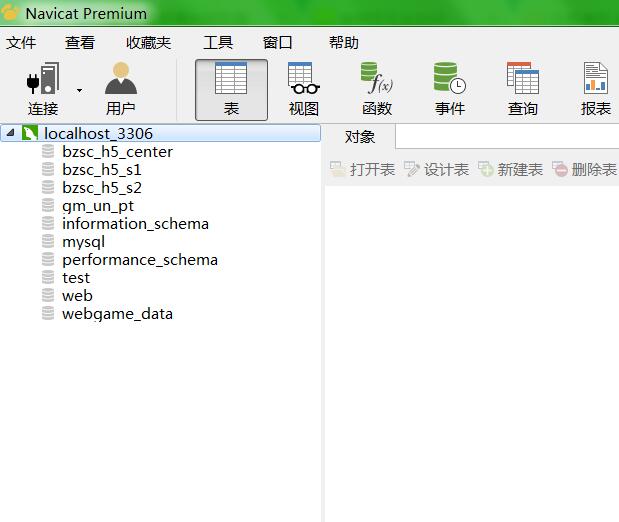Open the Favorites (收藏夹) menu
The width and height of the screenshot is (619, 522).
pyautogui.click(x=148, y=42)
